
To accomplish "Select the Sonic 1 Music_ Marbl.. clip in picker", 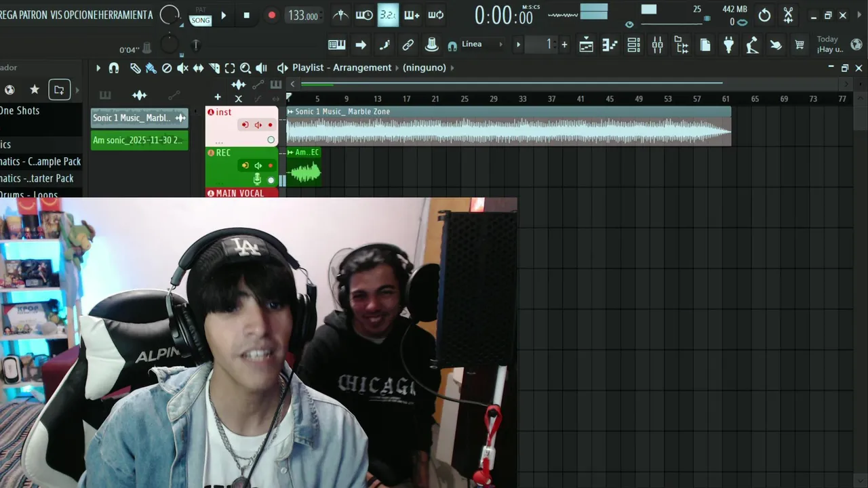I will click(139, 118).
